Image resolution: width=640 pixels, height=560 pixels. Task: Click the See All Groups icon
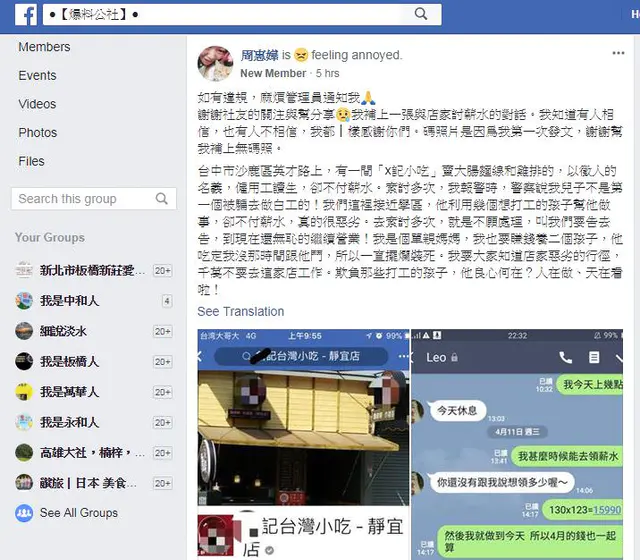[24, 513]
